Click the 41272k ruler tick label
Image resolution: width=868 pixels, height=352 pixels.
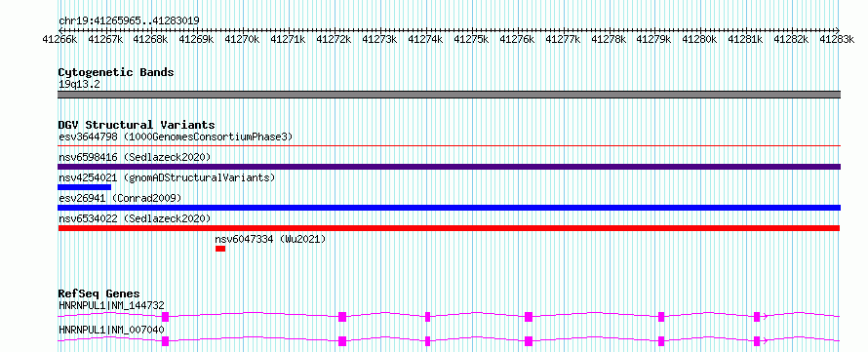(334, 39)
